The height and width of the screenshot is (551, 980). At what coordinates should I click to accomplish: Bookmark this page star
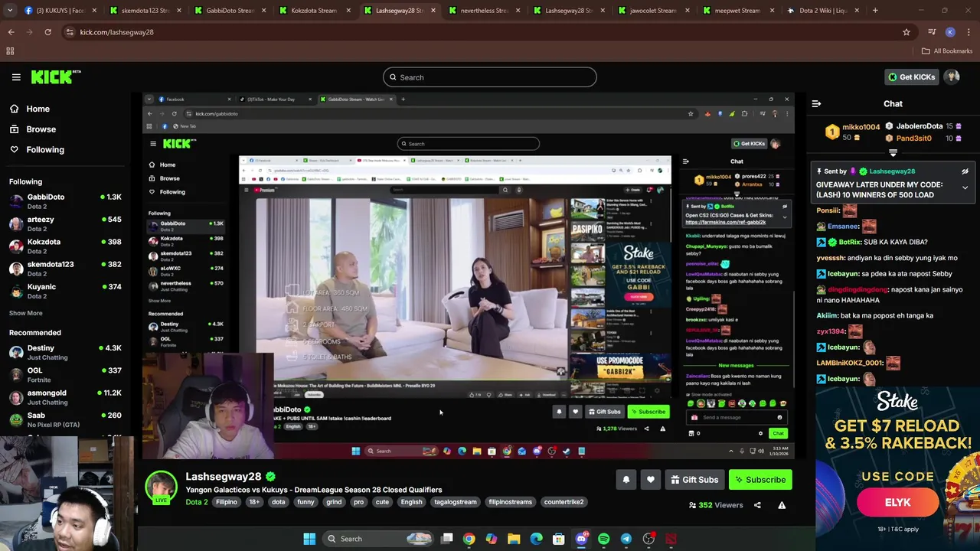point(906,32)
